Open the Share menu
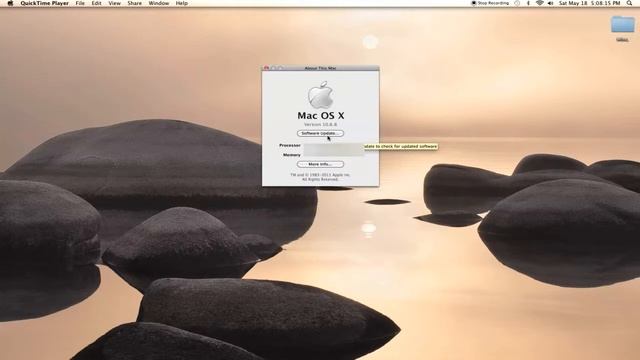 [x=134, y=3]
